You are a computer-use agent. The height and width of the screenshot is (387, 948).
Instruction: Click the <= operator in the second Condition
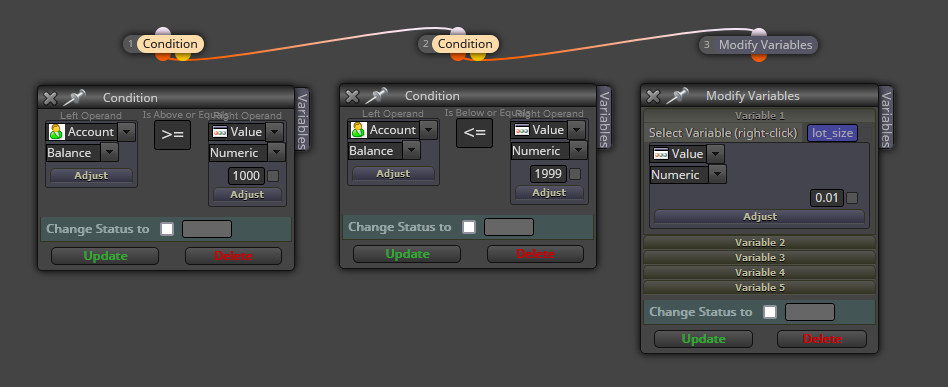tap(475, 133)
